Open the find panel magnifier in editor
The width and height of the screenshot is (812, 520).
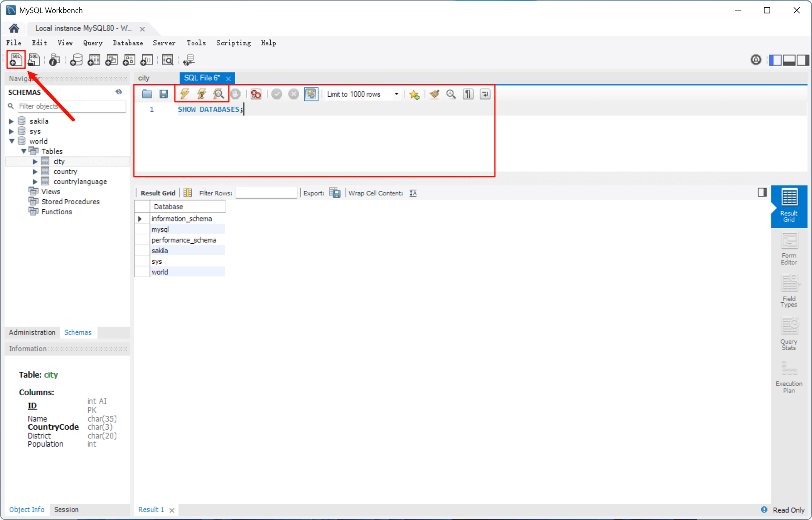tap(451, 94)
